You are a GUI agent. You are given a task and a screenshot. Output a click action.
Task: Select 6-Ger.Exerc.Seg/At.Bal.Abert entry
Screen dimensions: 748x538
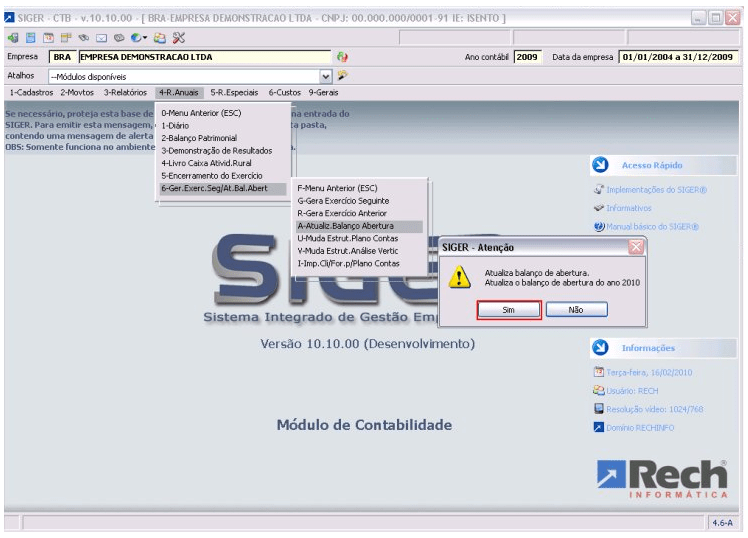pos(223,188)
